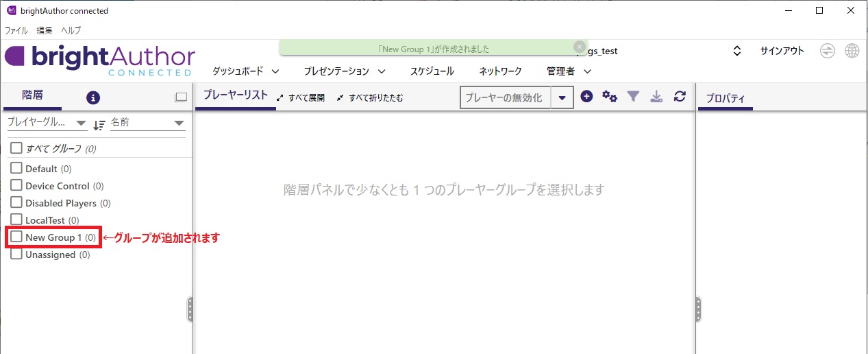The width and height of the screenshot is (868, 354).
Task: Click すべて展開 button
Action: (x=300, y=98)
